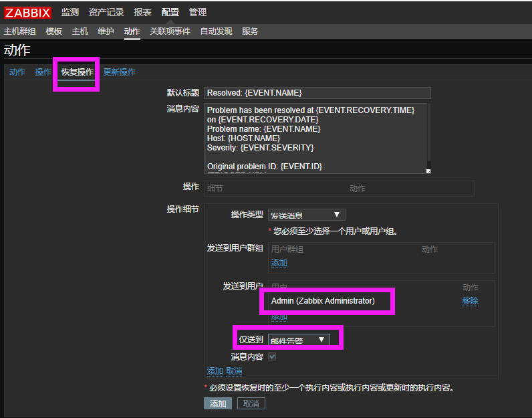The width and height of the screenshot is (532, 418).
Task: Switch to the 操作 form tab
Action: tap(43, 72)
